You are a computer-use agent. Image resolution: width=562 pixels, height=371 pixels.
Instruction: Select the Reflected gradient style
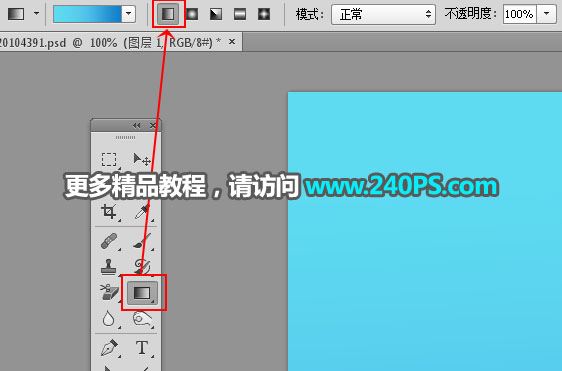[240, 14]
